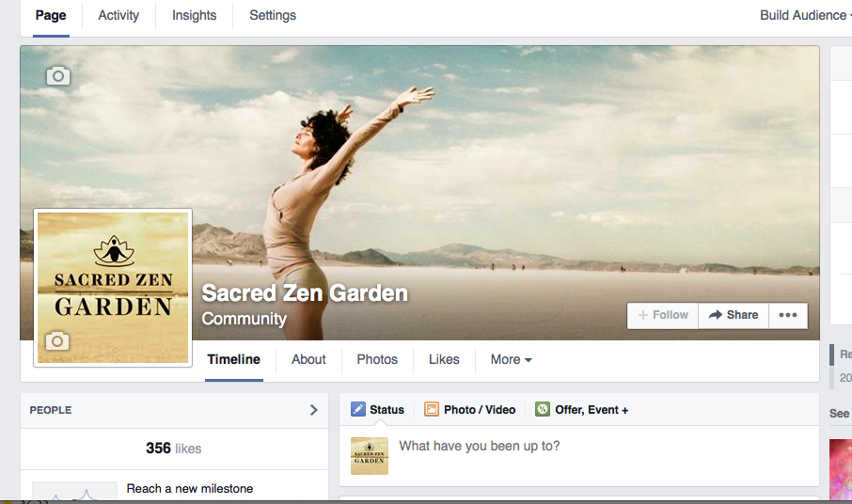Click the small profile thumbnail beside status box

pyautogui.click(x=369, y=455)
